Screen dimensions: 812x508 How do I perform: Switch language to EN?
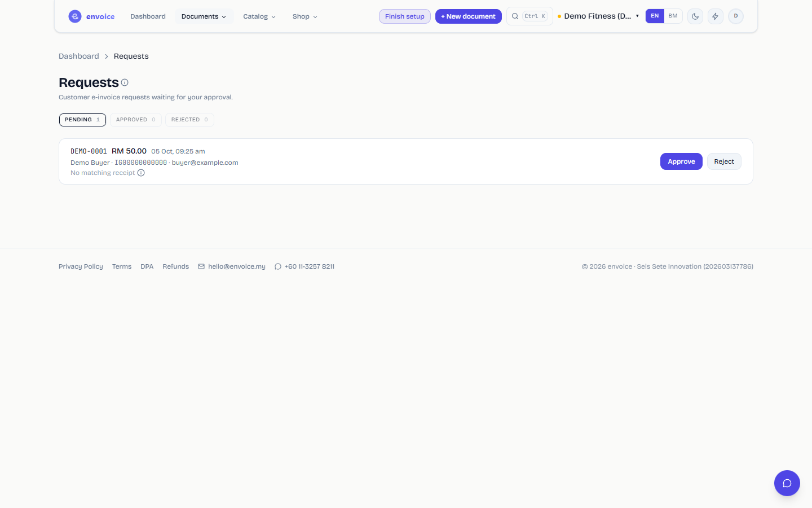pyautogui.click(x=655, y=16)
